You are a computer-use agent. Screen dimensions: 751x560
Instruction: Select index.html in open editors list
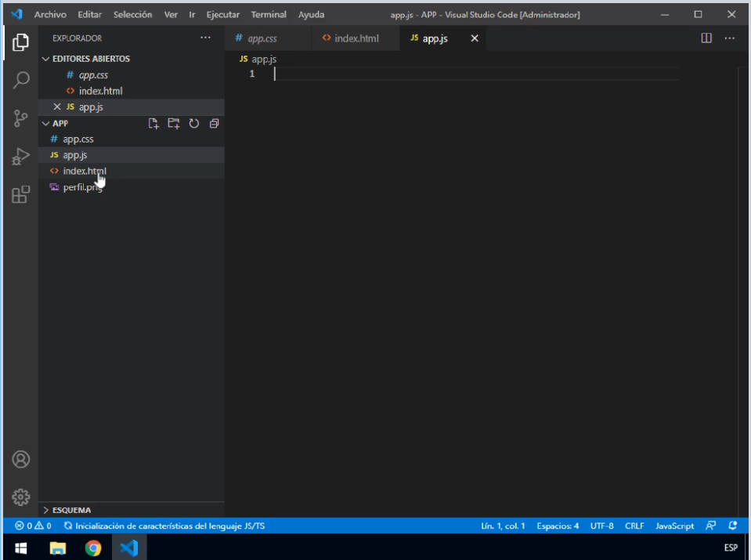tap(132, 91)
